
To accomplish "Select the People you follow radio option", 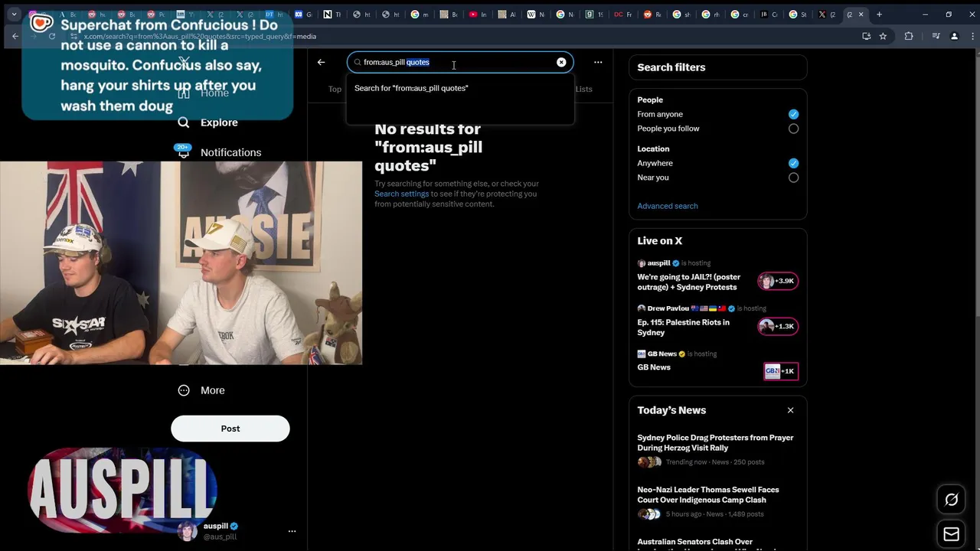I will click(793, 129).
